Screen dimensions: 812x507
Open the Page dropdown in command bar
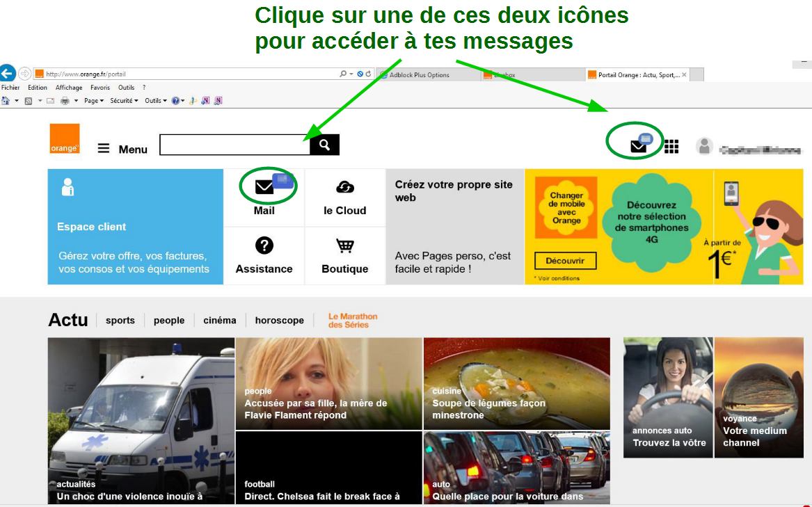[x=94, y=101]
